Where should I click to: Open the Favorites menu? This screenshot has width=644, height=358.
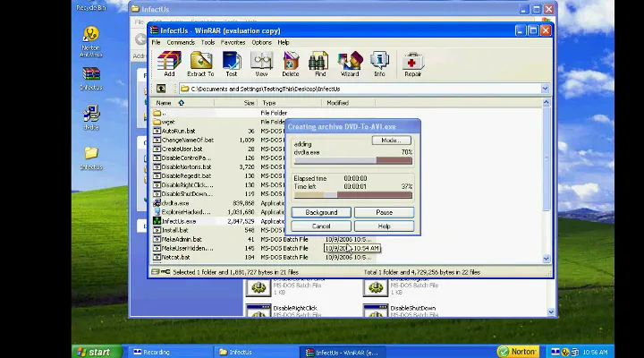click(x=233, y=42)
